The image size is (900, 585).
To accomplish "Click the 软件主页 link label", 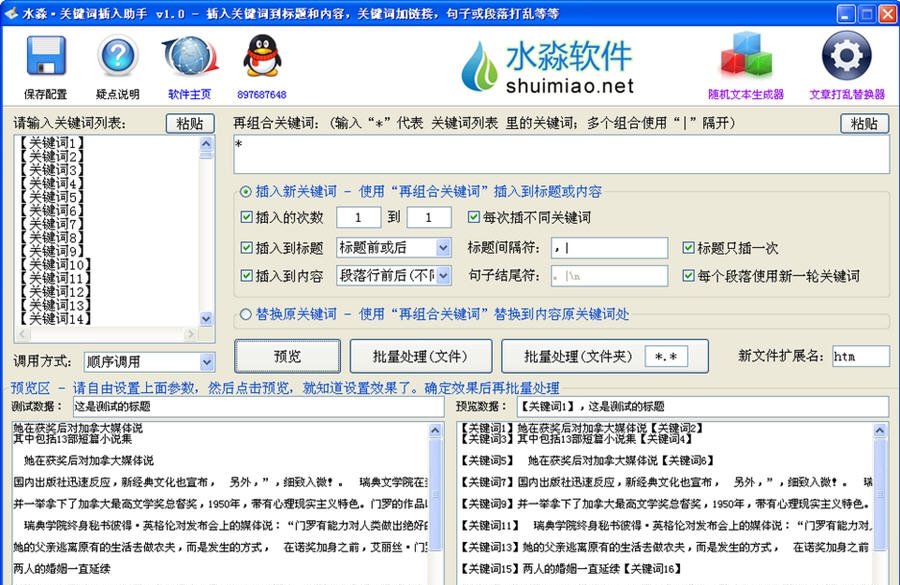I will (189, 94).
